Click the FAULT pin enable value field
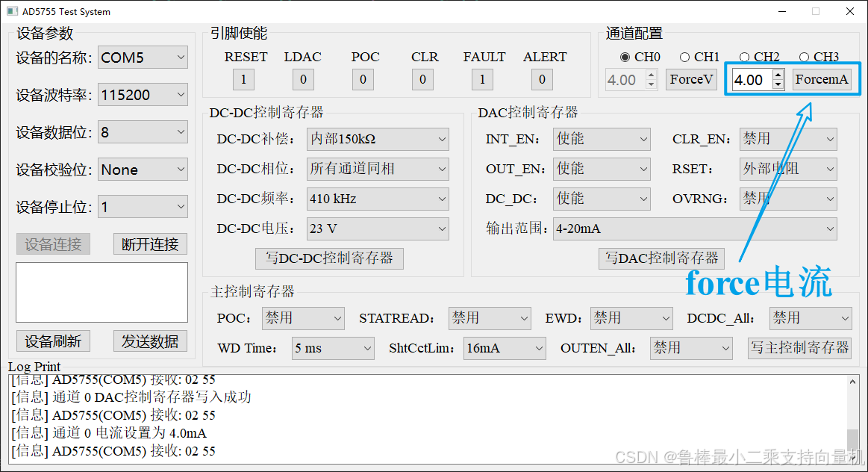The image size is (868, 472). coord(481,79)
